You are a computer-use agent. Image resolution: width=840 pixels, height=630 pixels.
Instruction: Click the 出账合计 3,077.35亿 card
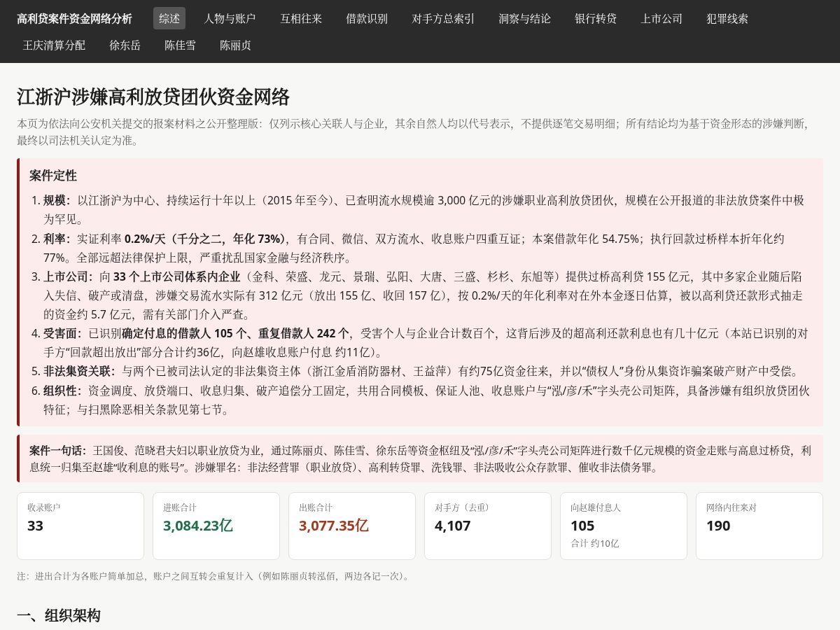[352, 526]
